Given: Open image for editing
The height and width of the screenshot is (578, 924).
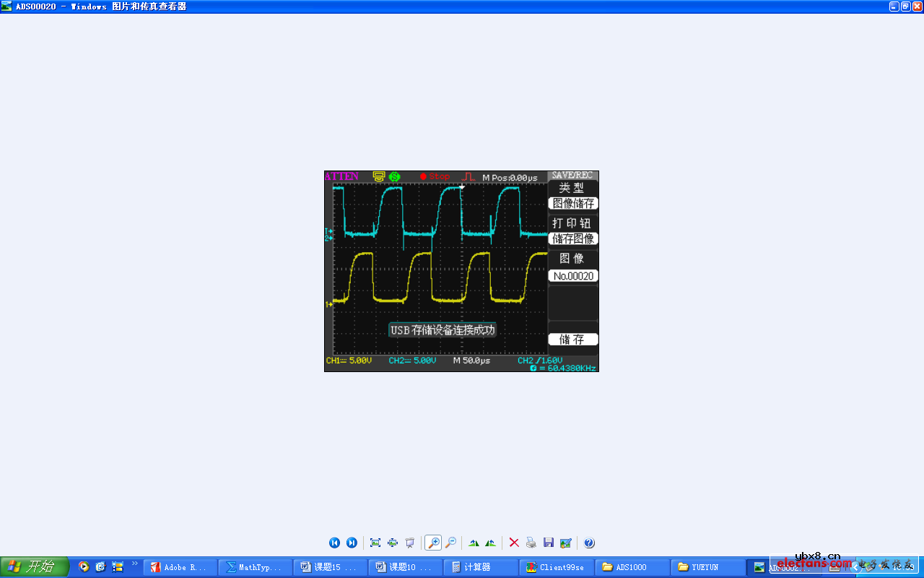Looking at the screenshot, I should 566,543.
